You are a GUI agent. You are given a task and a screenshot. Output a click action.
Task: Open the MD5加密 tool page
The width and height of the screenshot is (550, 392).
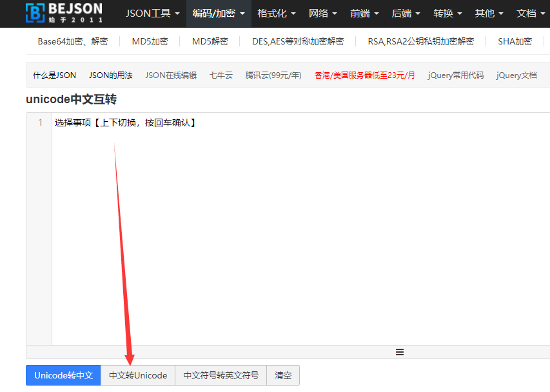point(150,41)
